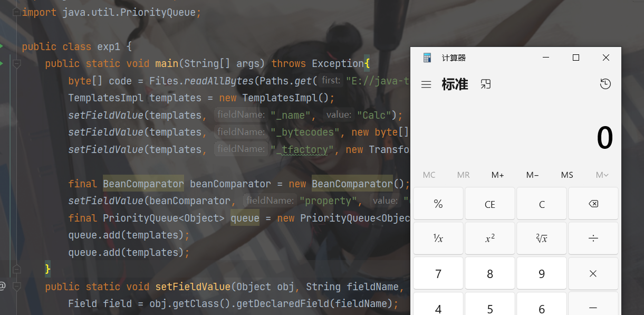
Task: Click the 计算器 window title
Action: (x=454, y=58)
